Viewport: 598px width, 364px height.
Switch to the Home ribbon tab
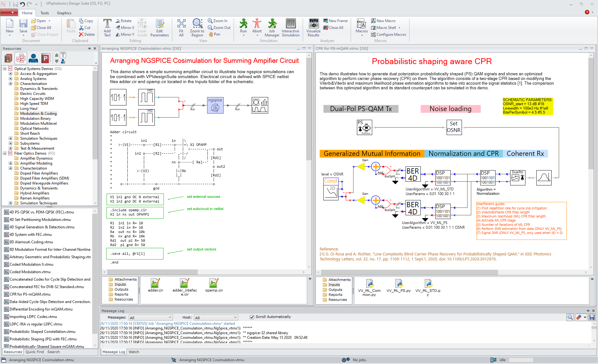click(x=27, y=13)
